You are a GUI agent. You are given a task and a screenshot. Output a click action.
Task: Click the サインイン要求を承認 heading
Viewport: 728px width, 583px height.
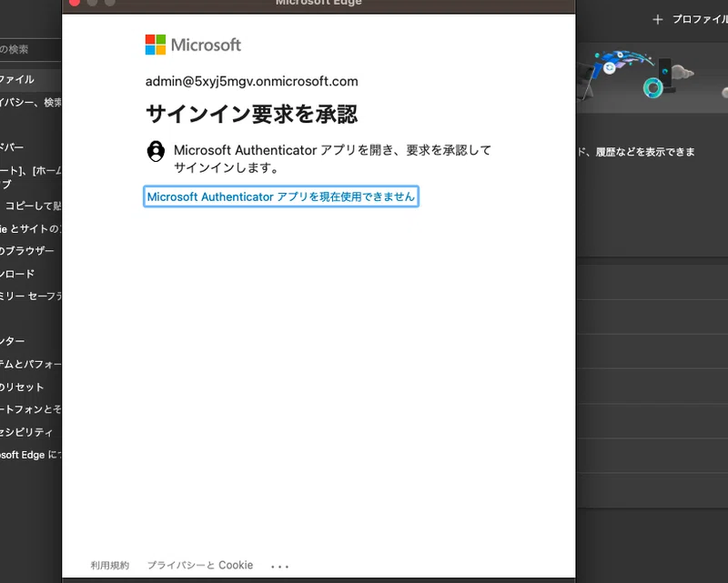(x=252, y=115)
